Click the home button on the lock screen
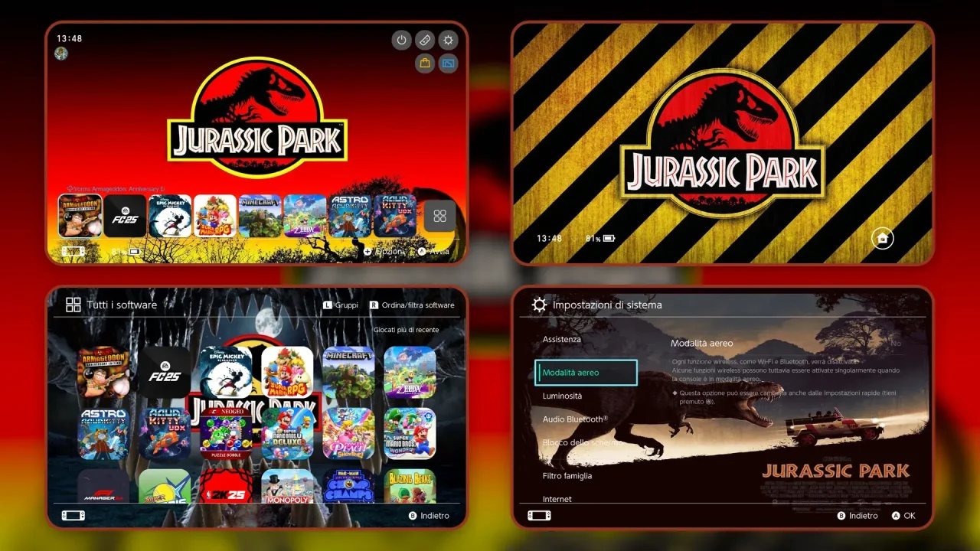This screenshot has width=980, height=551. pyautogui.click(x=883, y=239)
